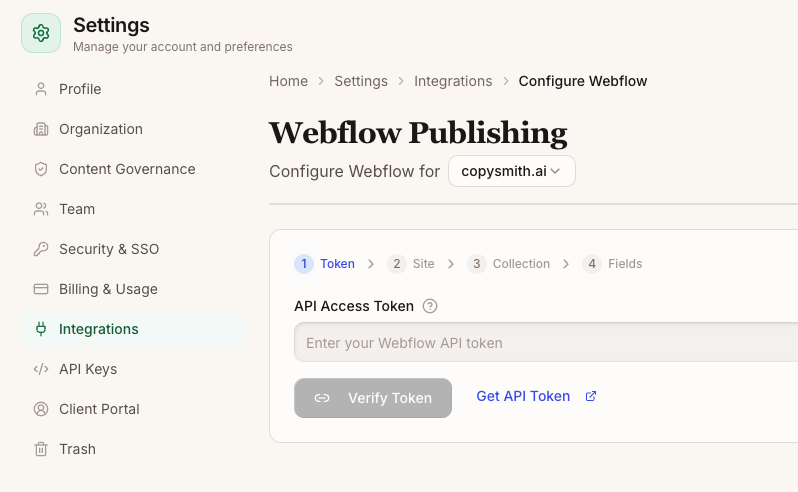
Task: Click the Organization building icon
Action: click(41, 129)
